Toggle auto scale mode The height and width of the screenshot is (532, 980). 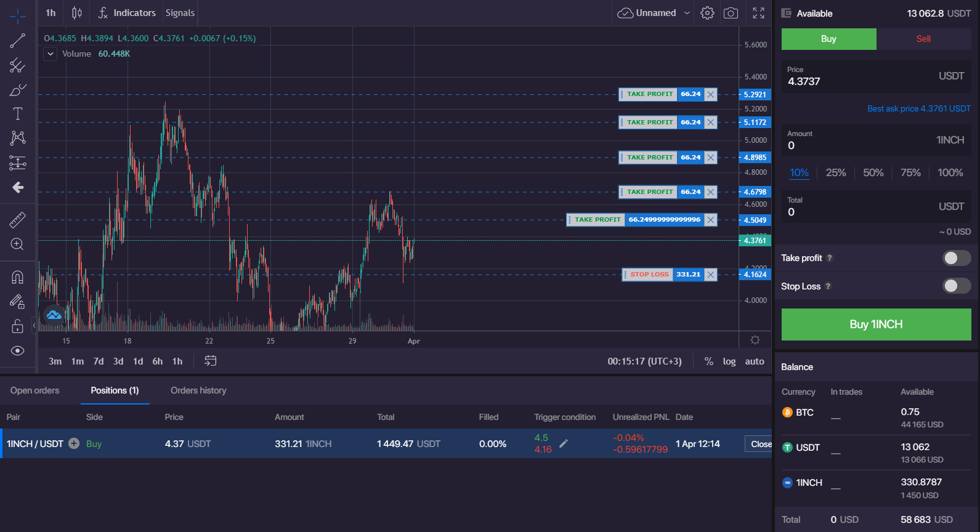point(755,361)
